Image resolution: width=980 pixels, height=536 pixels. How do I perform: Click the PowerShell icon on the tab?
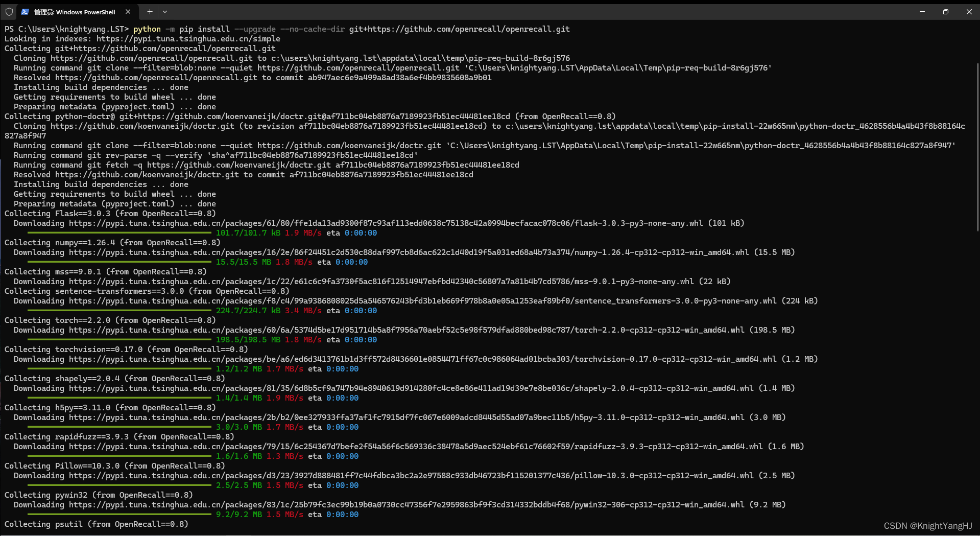click(25, 12)
